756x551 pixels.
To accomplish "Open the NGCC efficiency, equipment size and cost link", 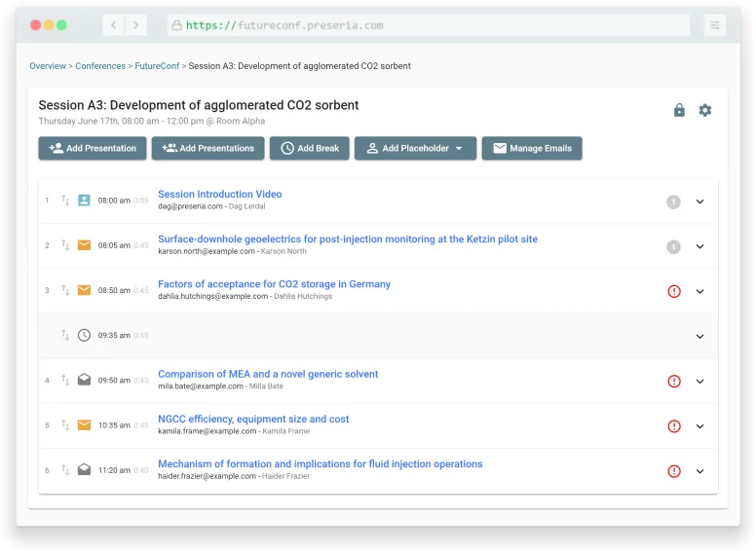I will coord(253,420).
